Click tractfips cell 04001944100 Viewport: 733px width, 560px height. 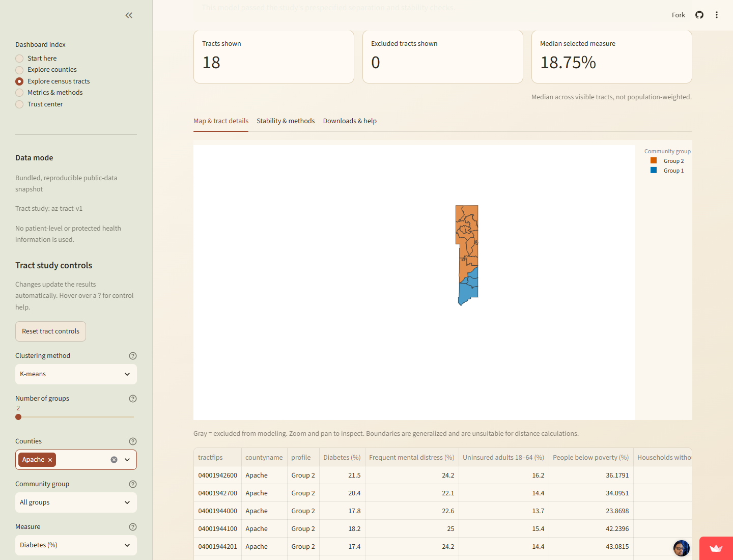tap(217, 529)
